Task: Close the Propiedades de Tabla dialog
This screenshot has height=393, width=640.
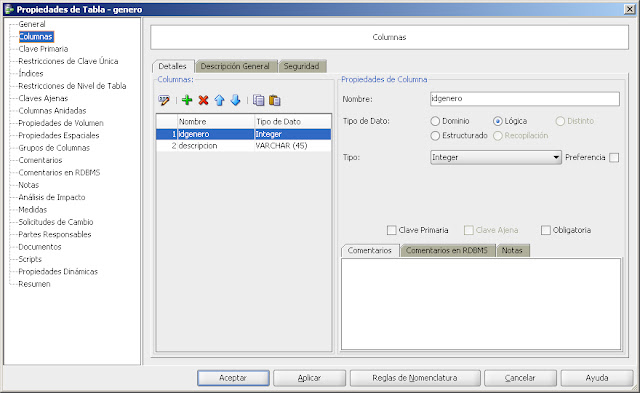Action: point(630,9)
